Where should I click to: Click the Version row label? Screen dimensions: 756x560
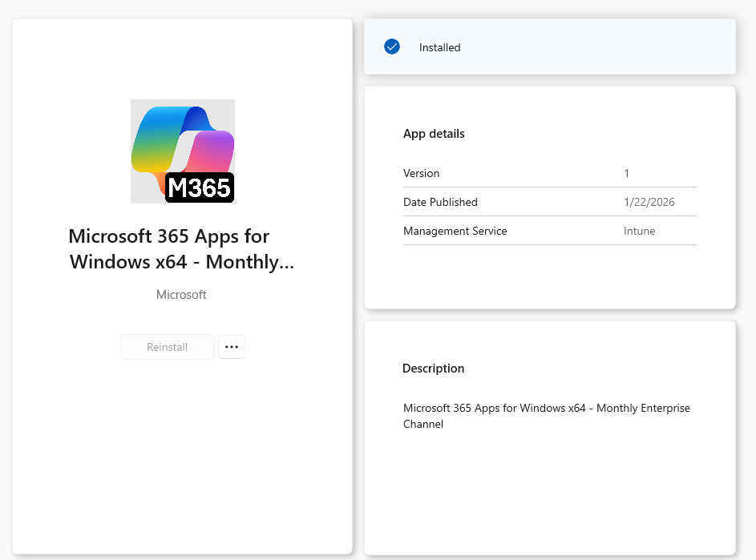[x=421, y=173]
